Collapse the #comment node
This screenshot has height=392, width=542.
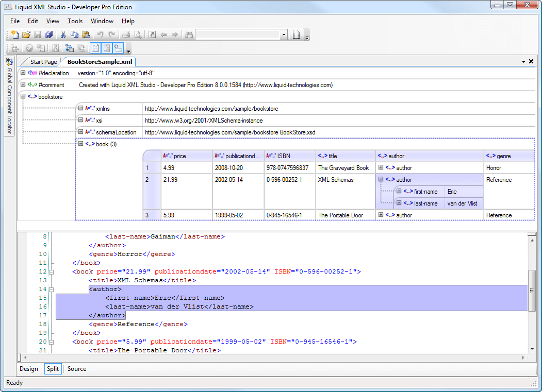[x=23, y=84]
